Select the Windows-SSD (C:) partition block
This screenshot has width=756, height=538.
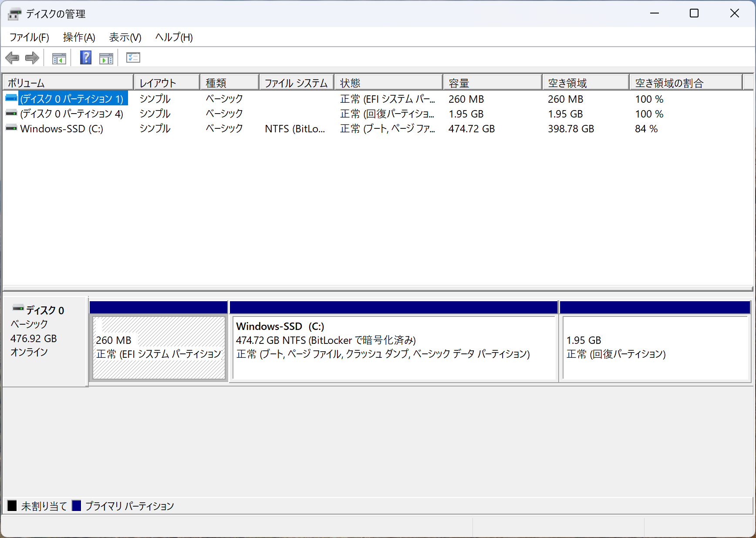(x=394, y=347)
